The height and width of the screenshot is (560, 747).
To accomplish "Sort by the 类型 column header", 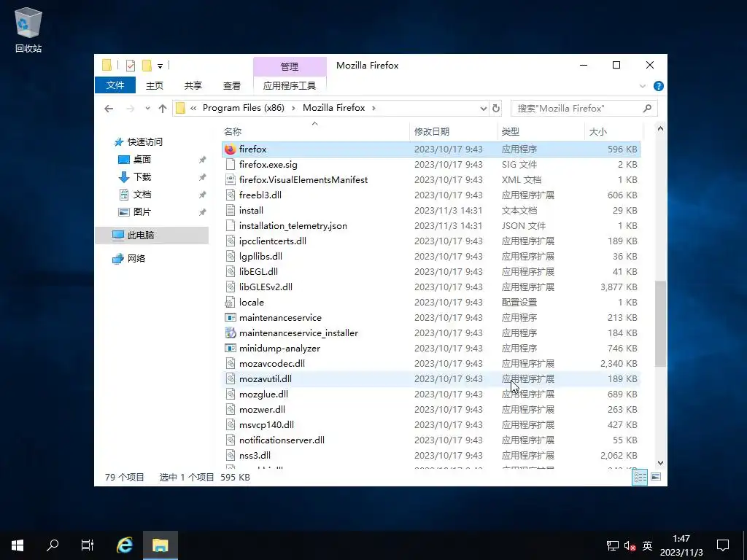I will coord(541,132).
